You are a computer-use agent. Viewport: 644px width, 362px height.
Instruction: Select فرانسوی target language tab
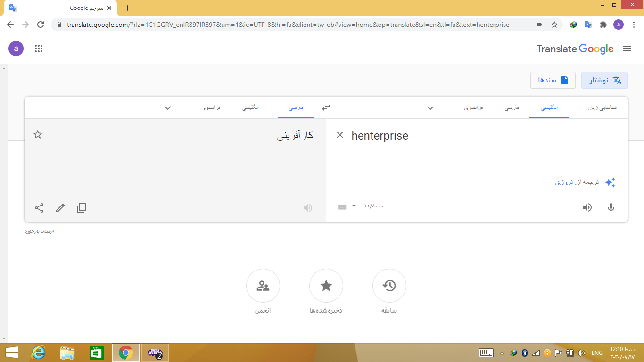pyautogui.click(x=211, y=107)
